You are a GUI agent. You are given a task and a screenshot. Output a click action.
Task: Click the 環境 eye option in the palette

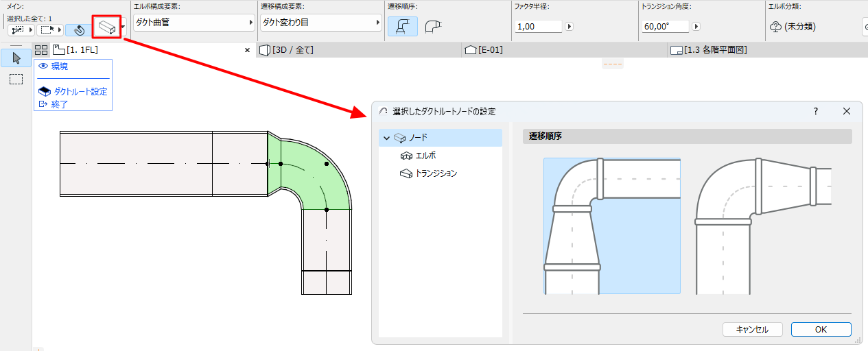click(54, 66)
